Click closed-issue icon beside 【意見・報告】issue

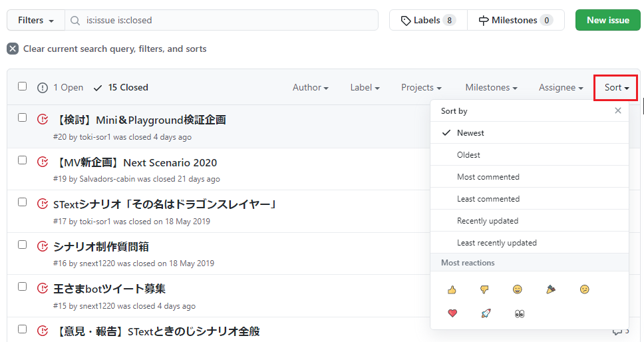[43, 331]
